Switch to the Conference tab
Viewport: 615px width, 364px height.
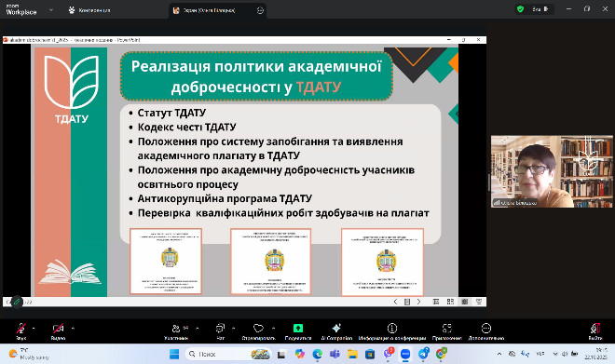[x=89, y=10]
